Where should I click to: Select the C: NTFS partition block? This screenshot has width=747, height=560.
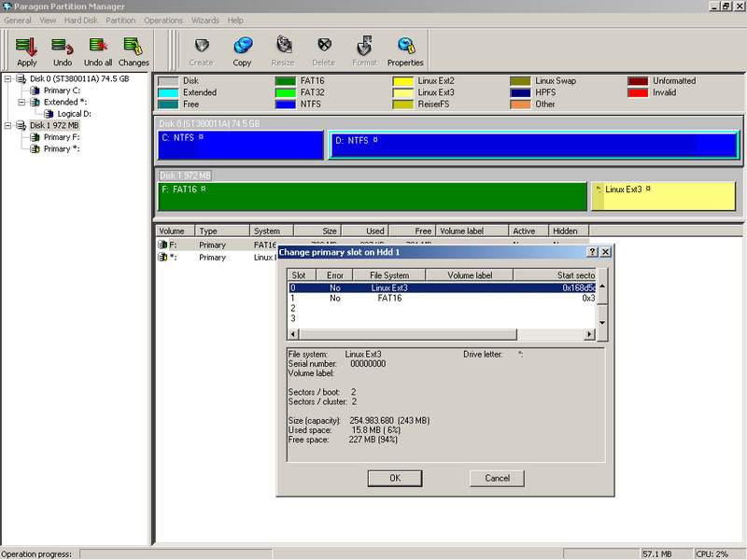pyautogui.click(x=241, y=146)
